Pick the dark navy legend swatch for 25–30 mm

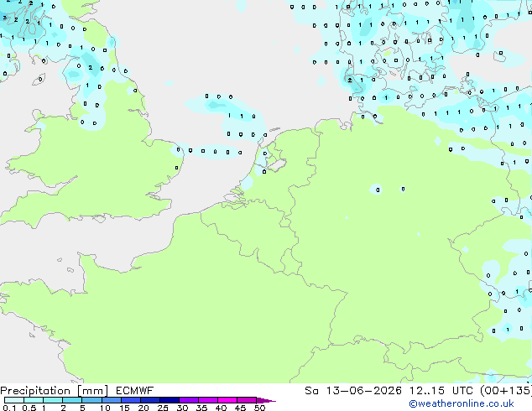[x=170, y=400]
